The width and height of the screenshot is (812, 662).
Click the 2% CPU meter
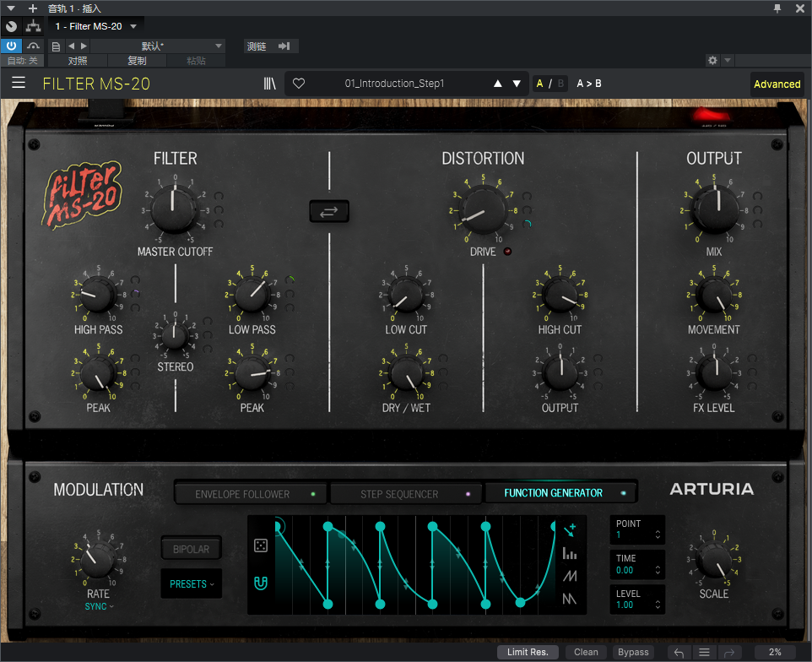775,653
